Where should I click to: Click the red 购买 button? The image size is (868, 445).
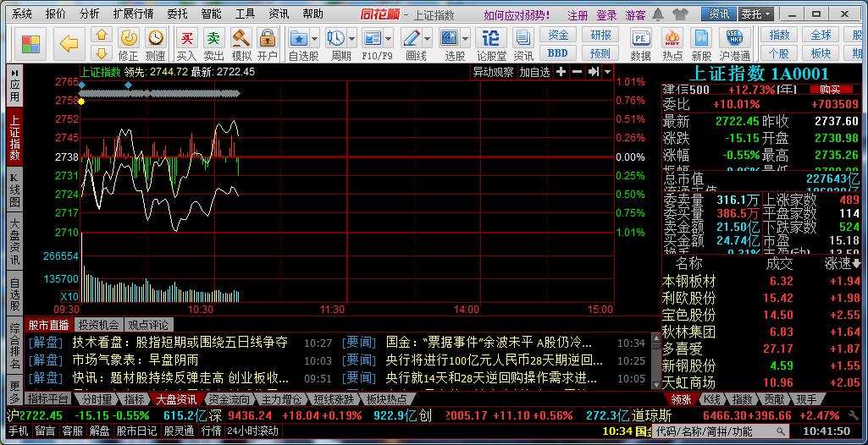click(x=824, y=90)
